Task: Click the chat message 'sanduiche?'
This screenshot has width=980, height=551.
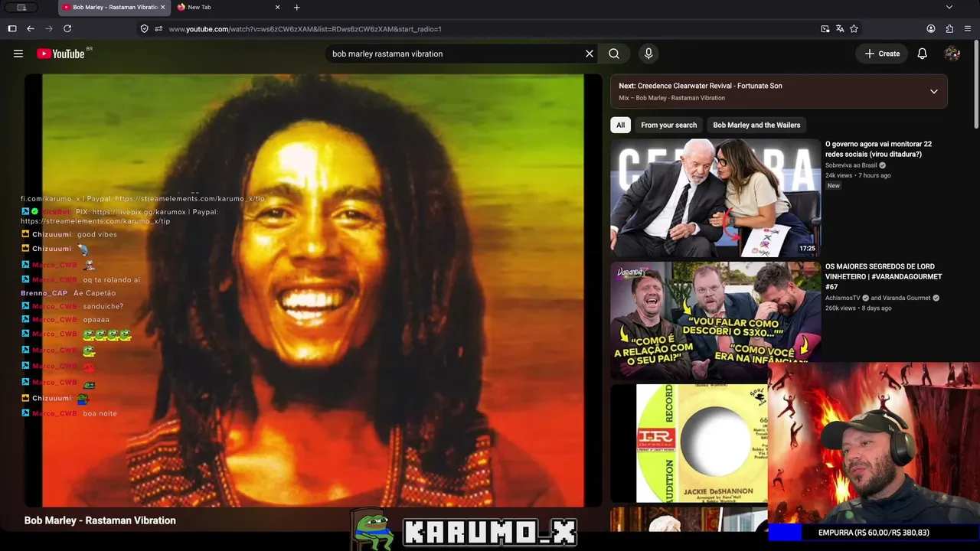Action: pos(103,306)
